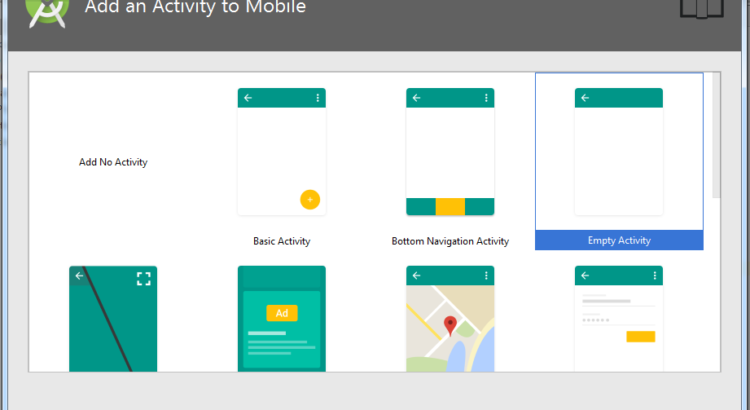
Task: Choose the Fullscreen Activity template preview
Action: click(x=113, y=318)
